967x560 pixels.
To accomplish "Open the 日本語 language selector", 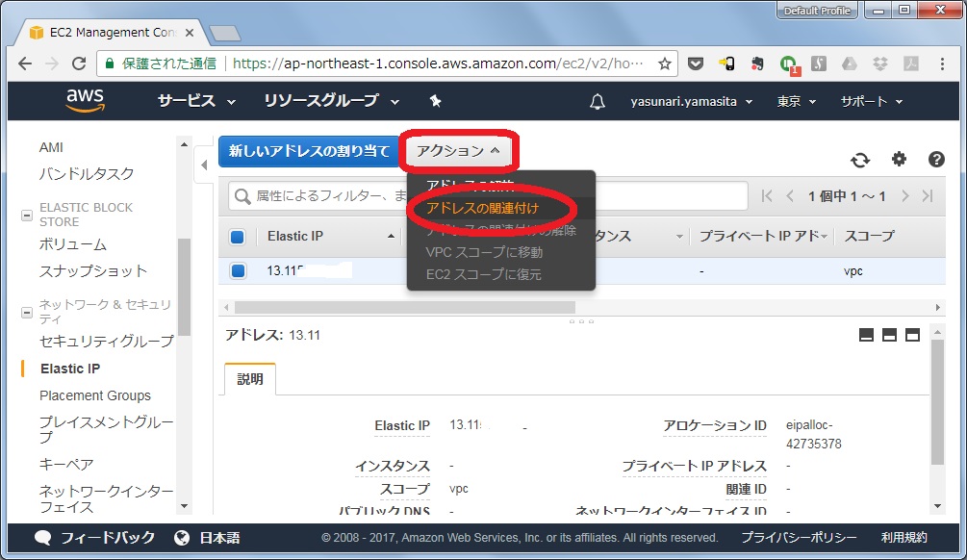I will point(219,538).
